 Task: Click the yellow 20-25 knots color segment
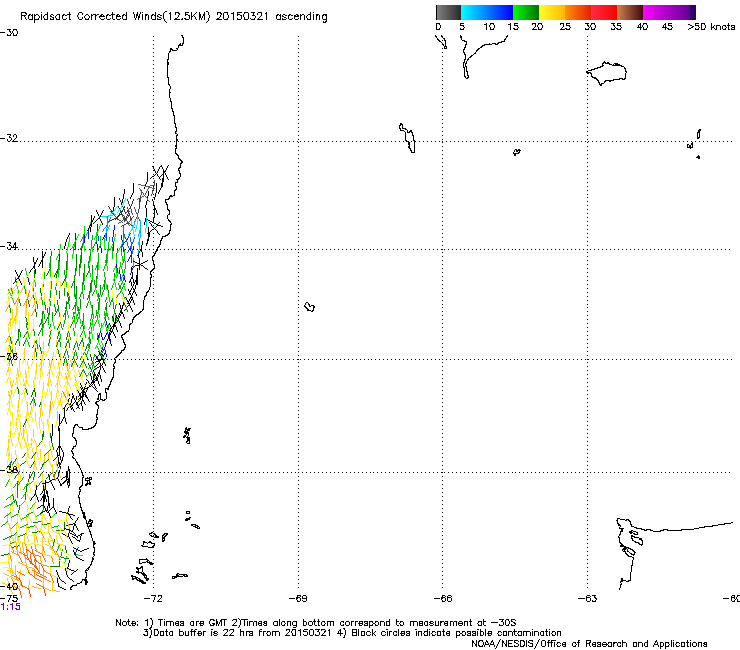tap(552, 12)
